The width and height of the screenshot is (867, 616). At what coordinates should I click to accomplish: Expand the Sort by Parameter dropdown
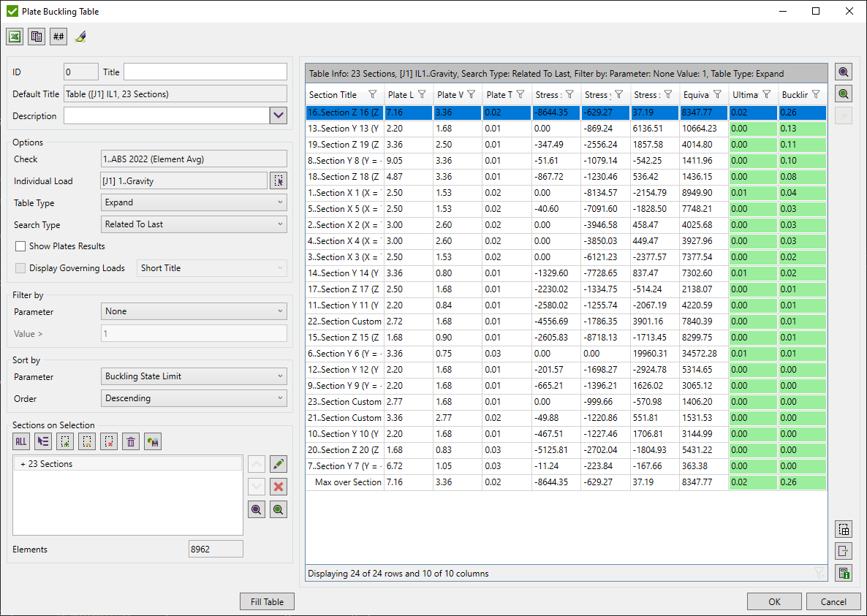[x=194, y=376]
